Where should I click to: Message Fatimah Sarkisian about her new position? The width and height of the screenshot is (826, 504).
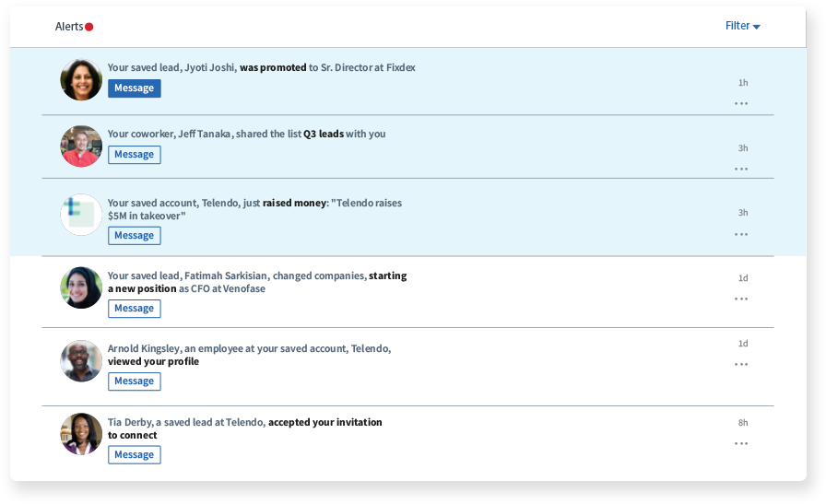point(135,308)
